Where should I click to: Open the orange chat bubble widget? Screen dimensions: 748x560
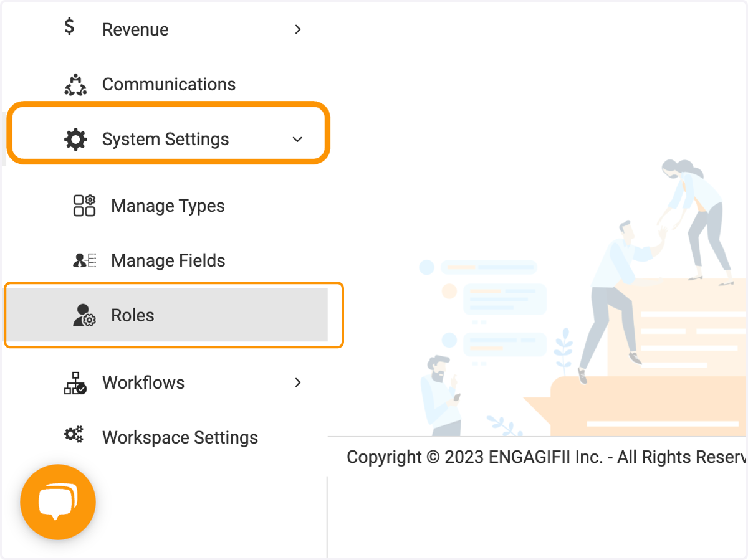[x=58, y=502]
